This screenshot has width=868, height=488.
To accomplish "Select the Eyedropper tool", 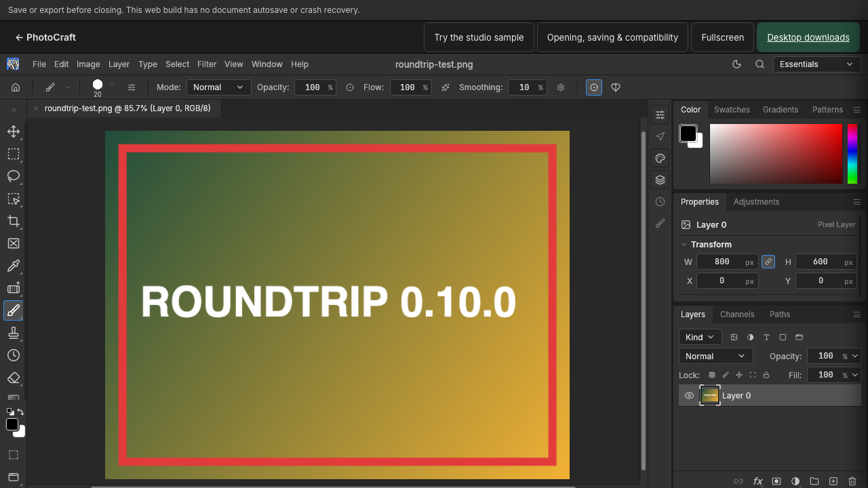I will tap(14, 266).
